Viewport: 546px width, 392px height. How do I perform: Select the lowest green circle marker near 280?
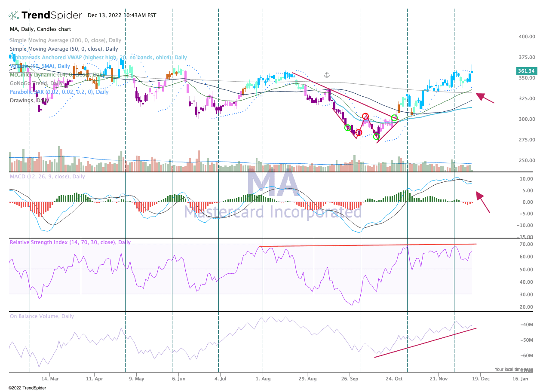(377, 137)
